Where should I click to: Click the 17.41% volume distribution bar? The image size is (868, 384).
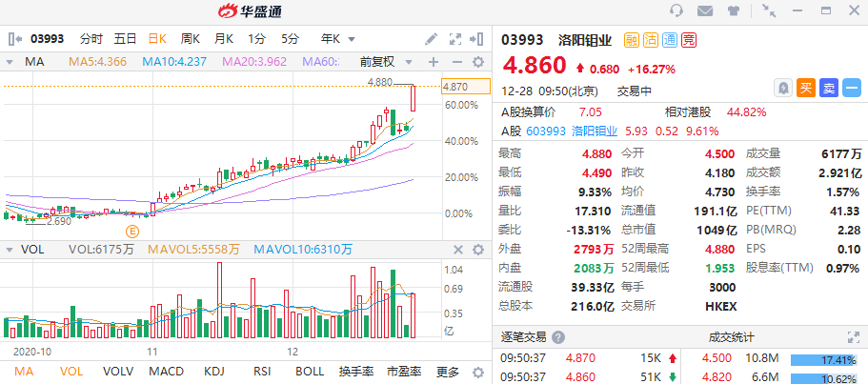[824, 360]
